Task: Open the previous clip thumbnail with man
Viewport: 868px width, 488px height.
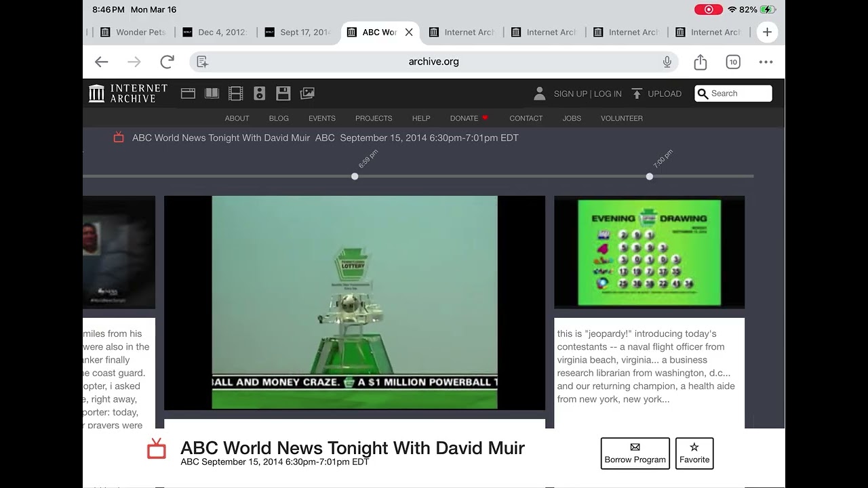Action: (x=119, y=252)
